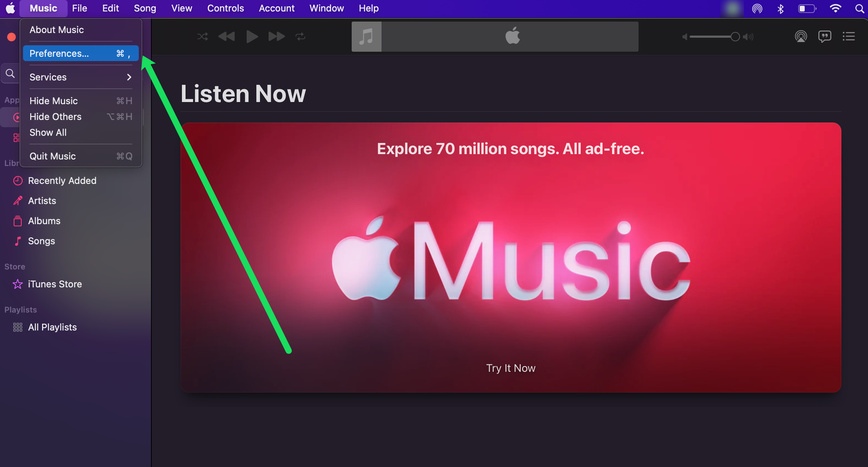Open the Bluetooth menu bar icon
Image resolution: width=868 pixels, height=467 pixels.
[780, 9]
